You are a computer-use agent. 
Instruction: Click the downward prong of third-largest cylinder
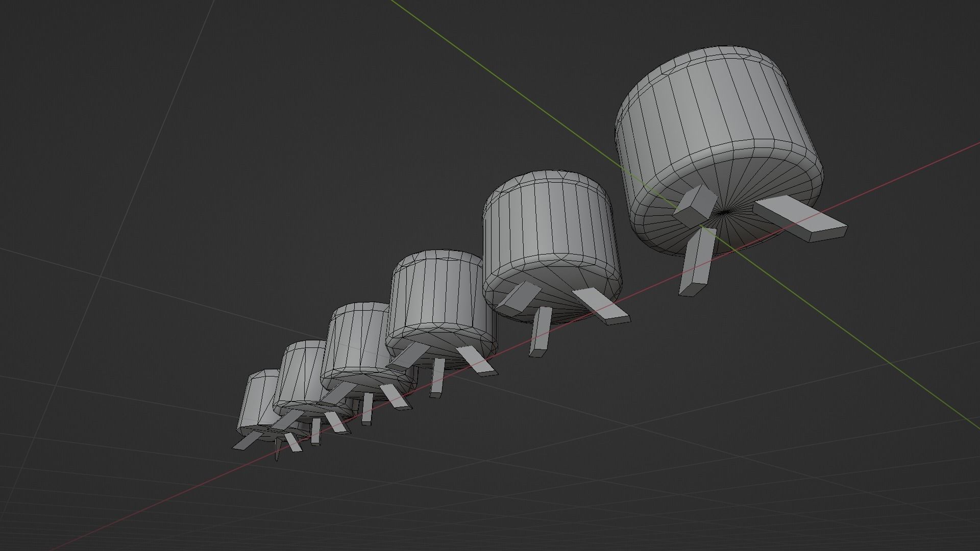[x=436, y=378]
